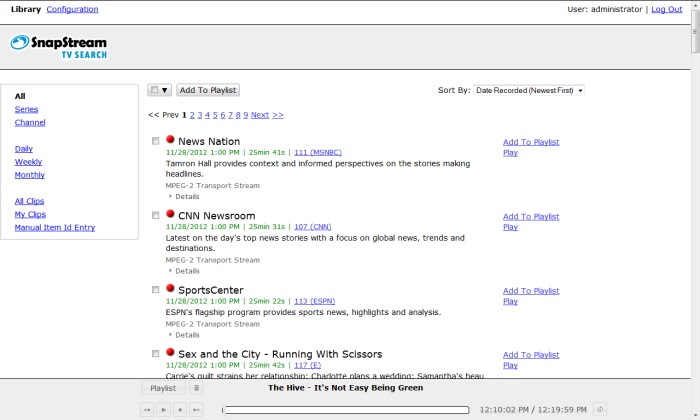Select the All filter in sidebar
The image size is (700, 420).
pyautogui.click(x=20, y=96)
